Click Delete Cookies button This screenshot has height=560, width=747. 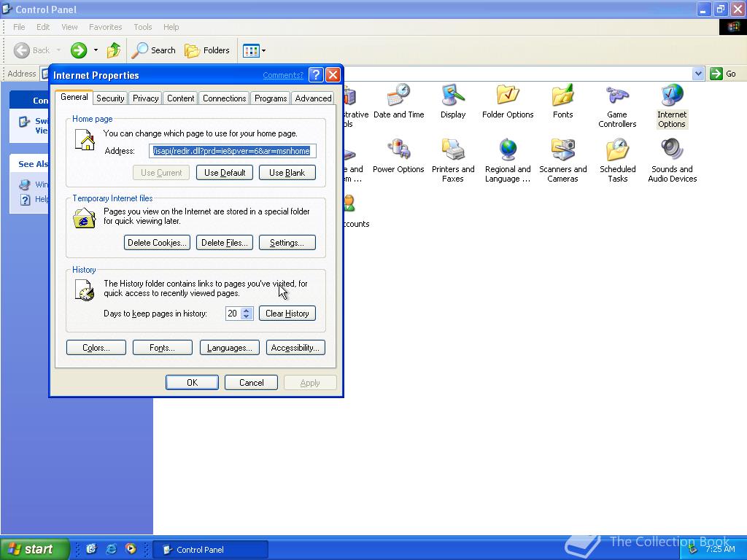coord(157,242)
